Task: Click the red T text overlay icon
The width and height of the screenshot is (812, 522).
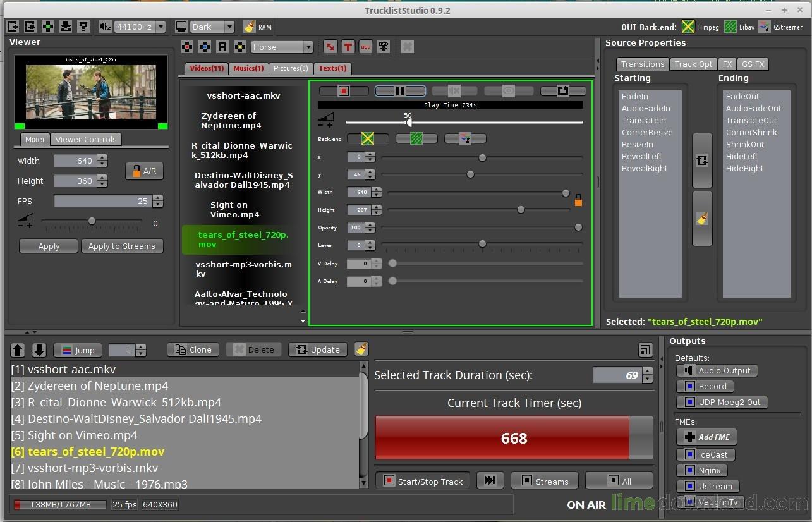Action: 348,47
